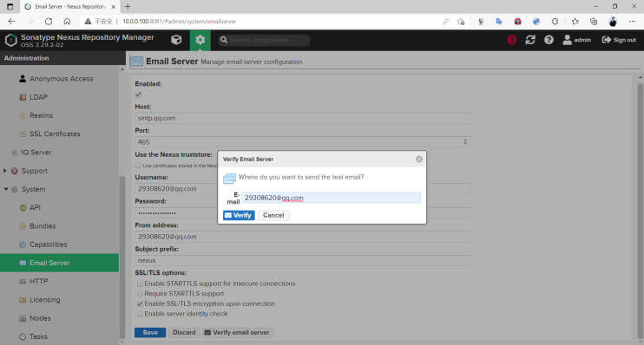Click the Subject prefix field nexus
Screen dimensions: 644x345
pyautogui.click(x=303, y=261)
